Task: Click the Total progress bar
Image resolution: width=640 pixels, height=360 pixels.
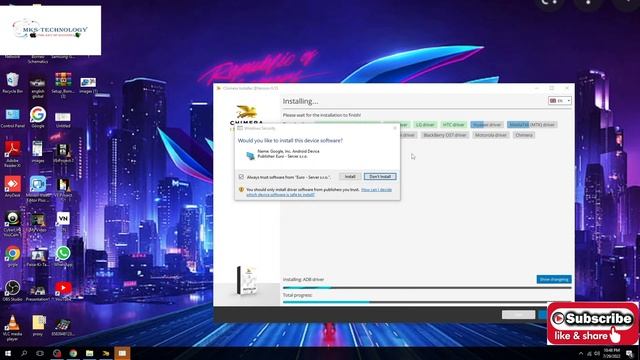Action: (x=427, y=302)
